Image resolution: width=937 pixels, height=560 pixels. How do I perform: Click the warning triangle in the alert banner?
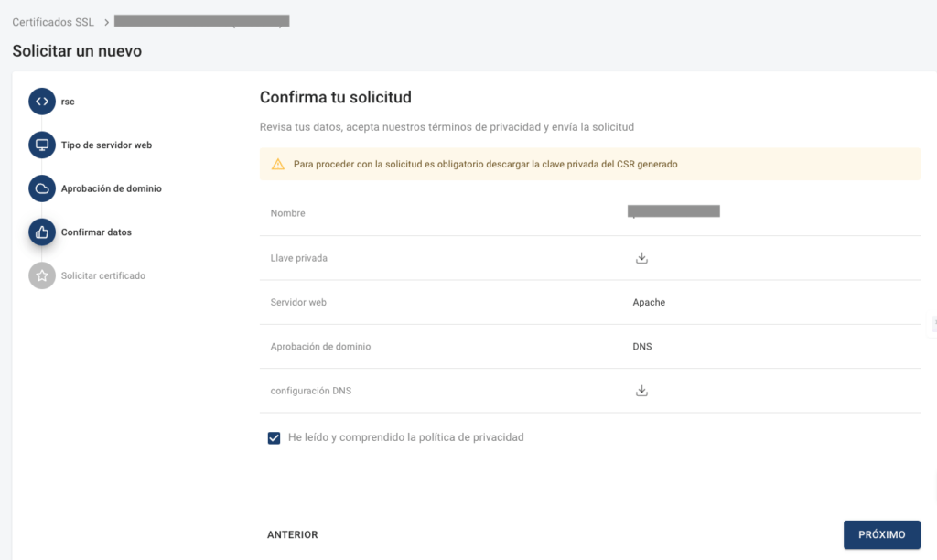pyautogui.click(x=278, y=165)
